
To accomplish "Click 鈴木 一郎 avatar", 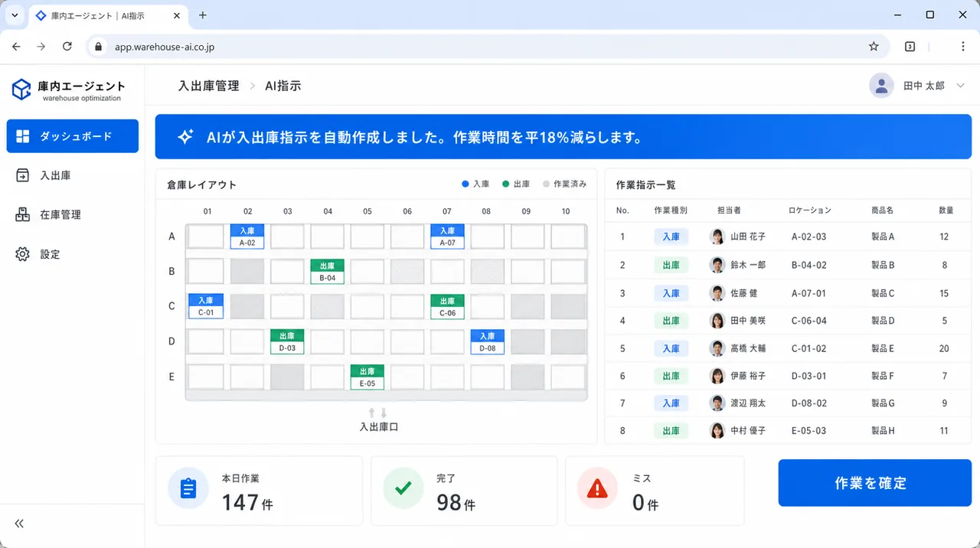I will tap(717, 265).
